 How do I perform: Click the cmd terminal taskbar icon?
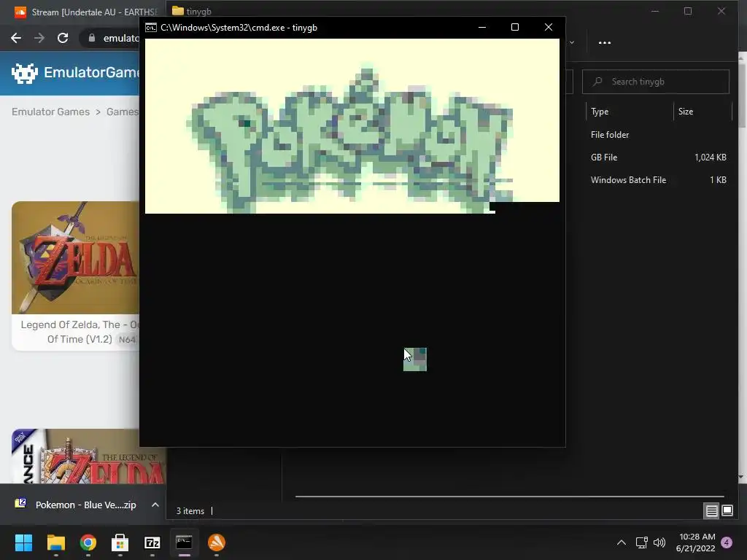pos(184,542)
